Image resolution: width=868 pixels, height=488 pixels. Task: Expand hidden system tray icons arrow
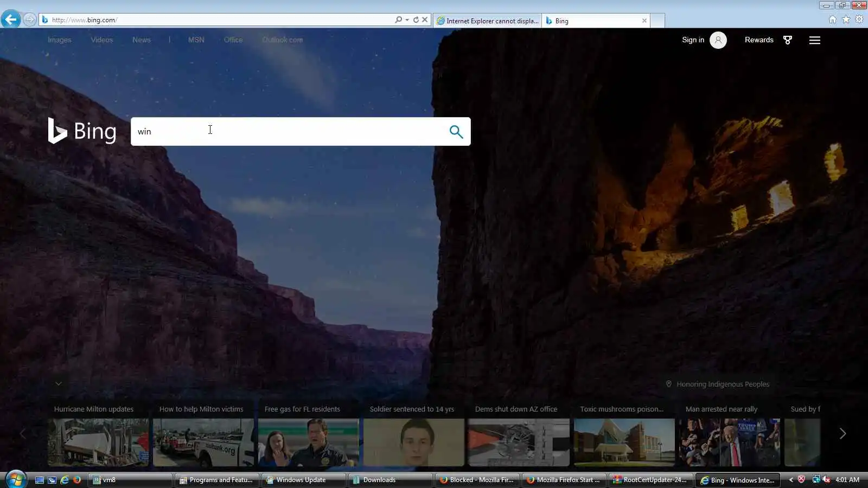791,480
